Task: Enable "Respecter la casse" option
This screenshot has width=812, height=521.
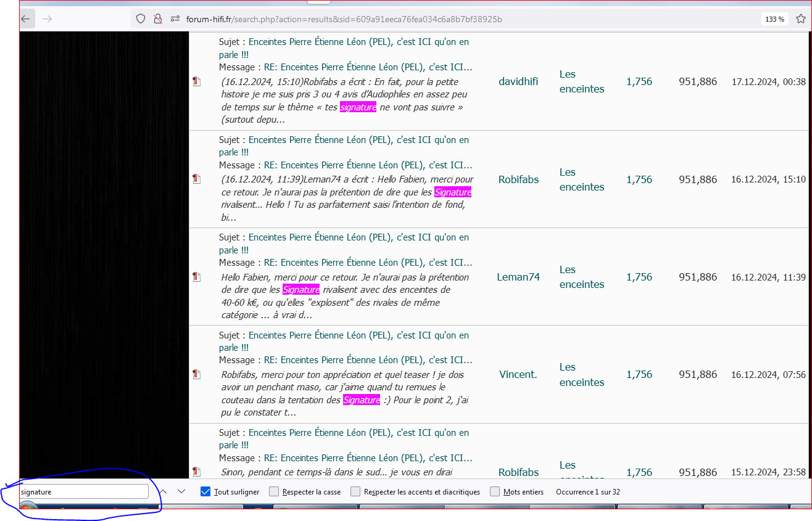Action: tap(274, 491)
